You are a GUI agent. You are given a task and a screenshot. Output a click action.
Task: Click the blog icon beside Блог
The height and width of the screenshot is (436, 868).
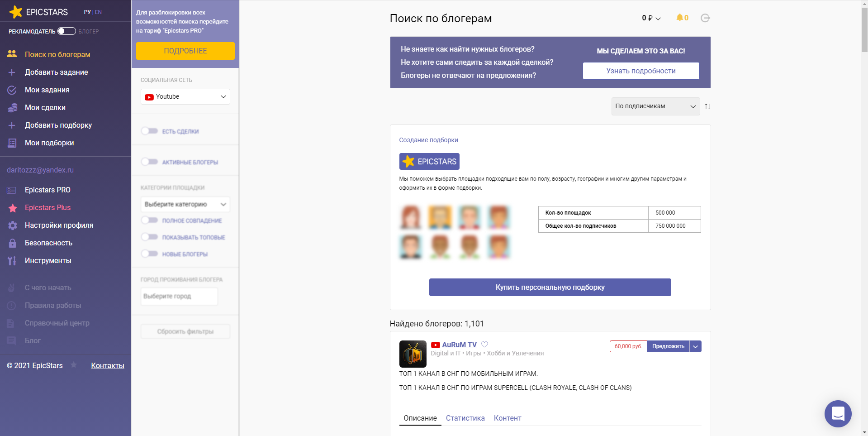[x=11, y=341]
